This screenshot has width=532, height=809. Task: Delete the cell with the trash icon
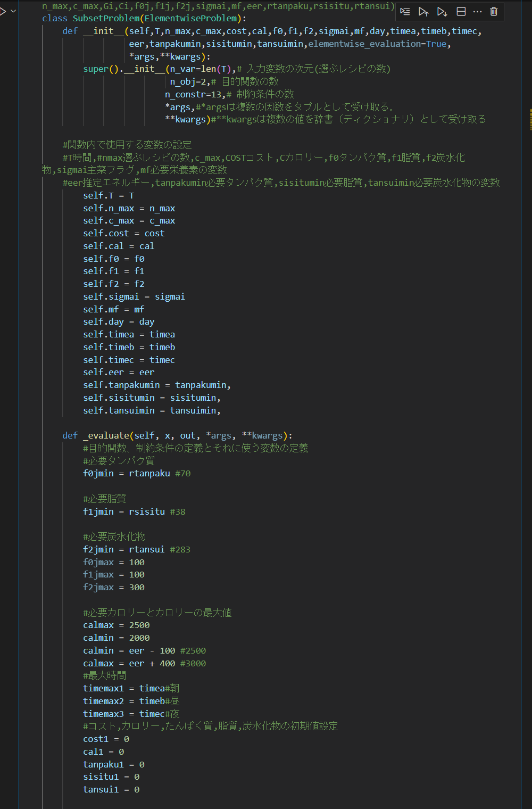click(493, 11)
